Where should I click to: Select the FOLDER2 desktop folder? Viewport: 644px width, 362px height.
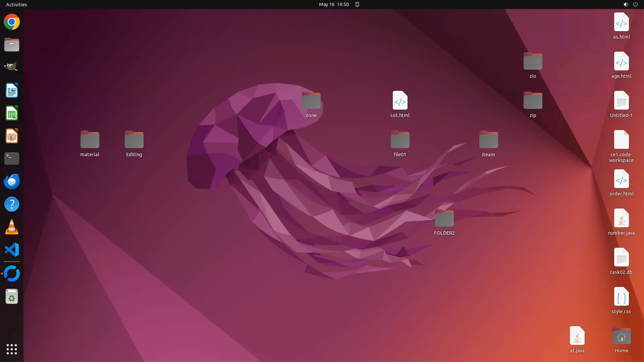(444, 219)
